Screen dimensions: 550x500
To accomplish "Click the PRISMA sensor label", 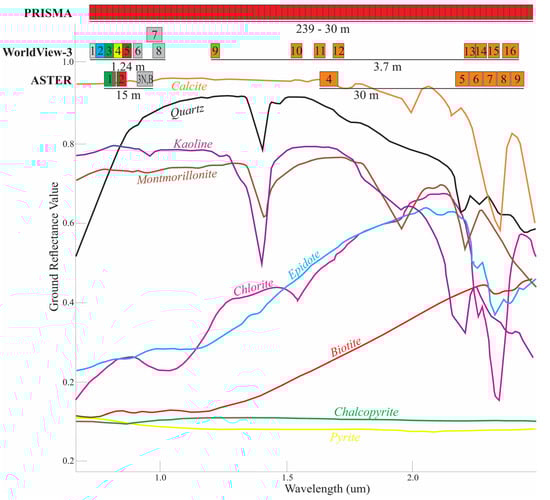I will click(48, 13).
